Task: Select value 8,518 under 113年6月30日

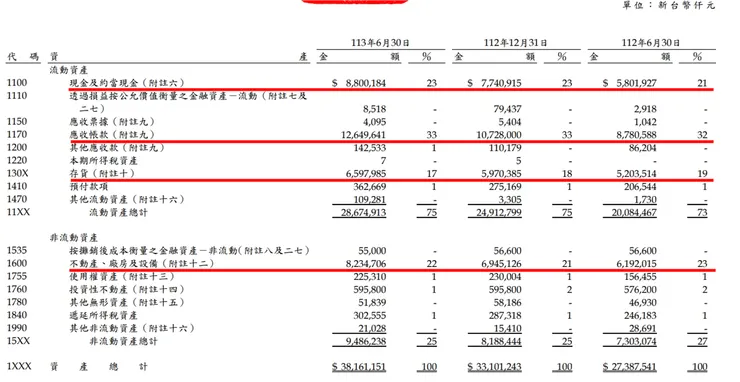Action: pyautogui.click(x=375, y=109)
